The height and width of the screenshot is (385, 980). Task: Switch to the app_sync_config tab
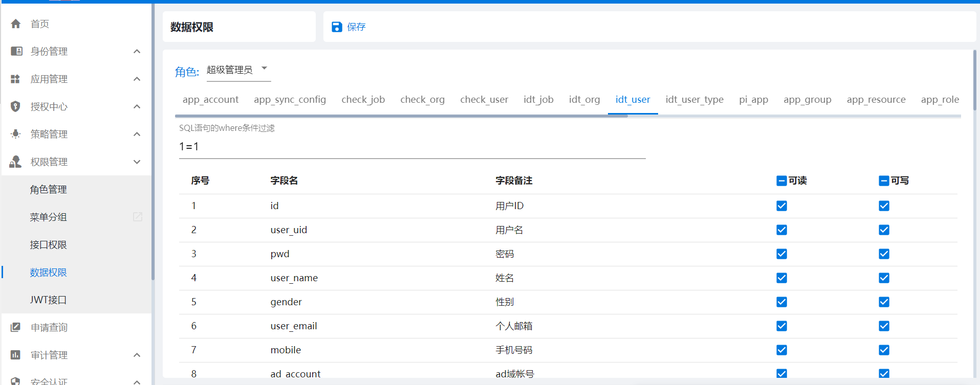[290, 100]
